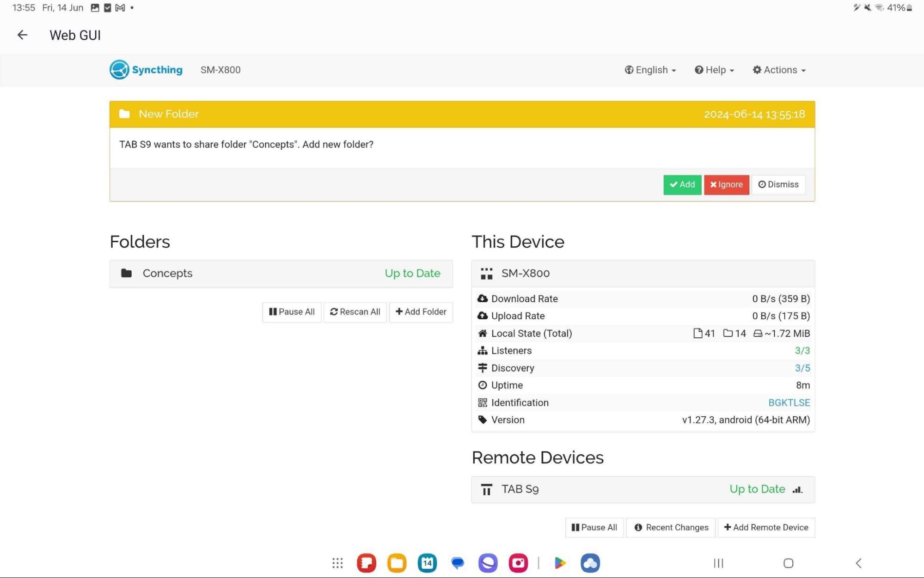
Task: Click the TAB S9 device identicon
Action: click(x=486, y=489)
